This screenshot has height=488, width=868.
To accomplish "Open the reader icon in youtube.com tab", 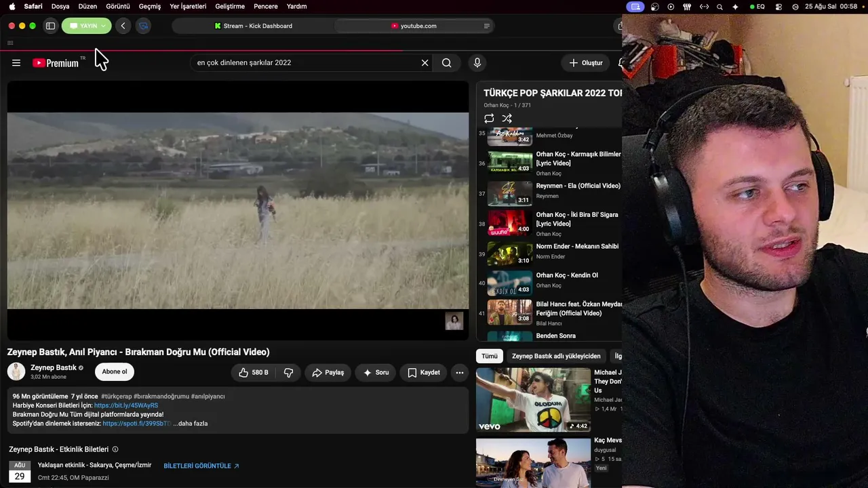I will tap(486, 26).
